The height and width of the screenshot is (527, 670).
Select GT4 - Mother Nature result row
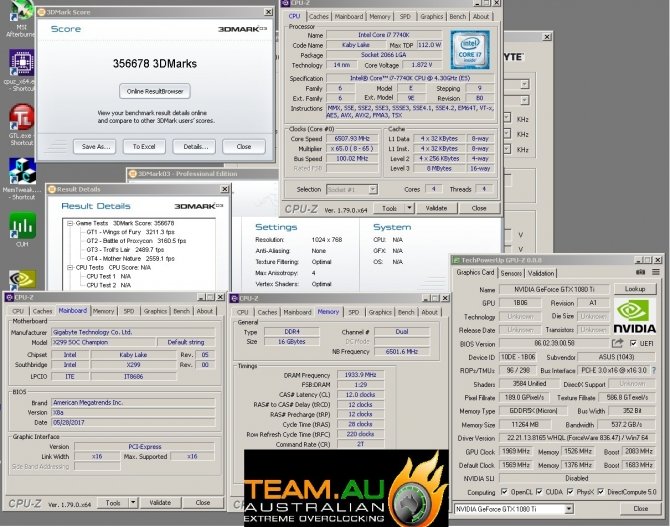point(130,259)
